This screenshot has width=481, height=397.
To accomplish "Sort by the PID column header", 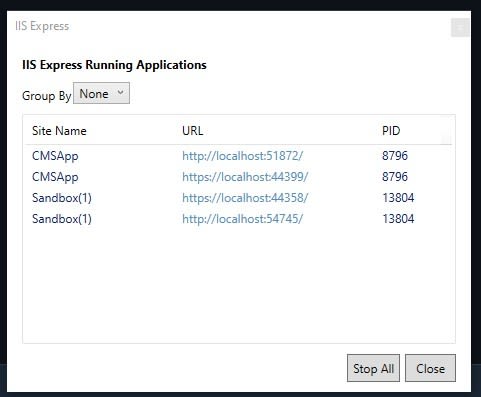I will pyautogui.click(x=391, y=131).
